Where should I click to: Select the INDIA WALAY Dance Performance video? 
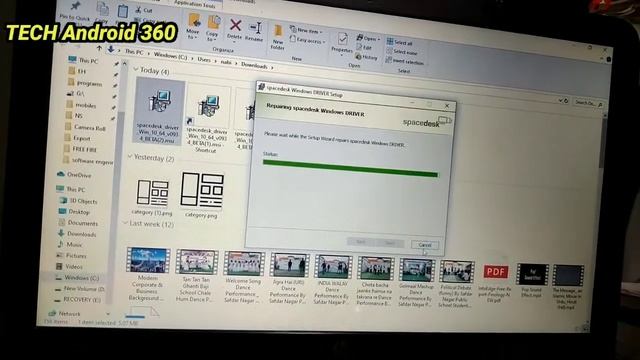pyautogui.click(x=333, y=279)
